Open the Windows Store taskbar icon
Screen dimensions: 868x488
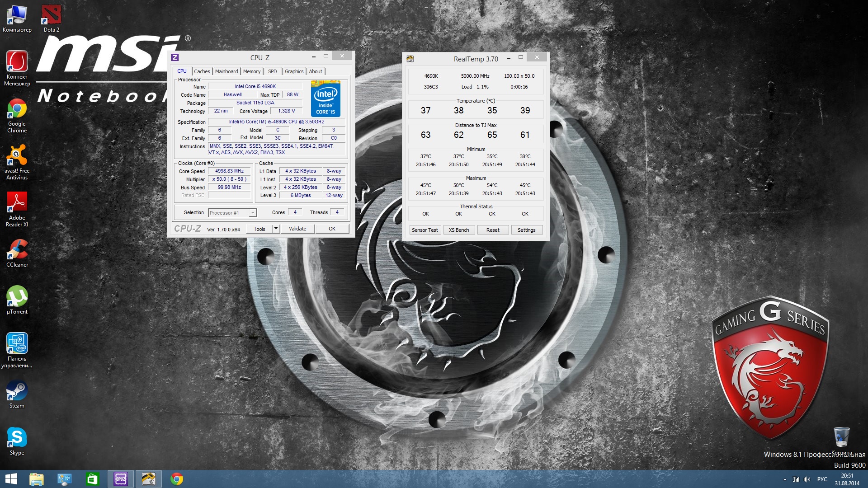click(92, 479)
